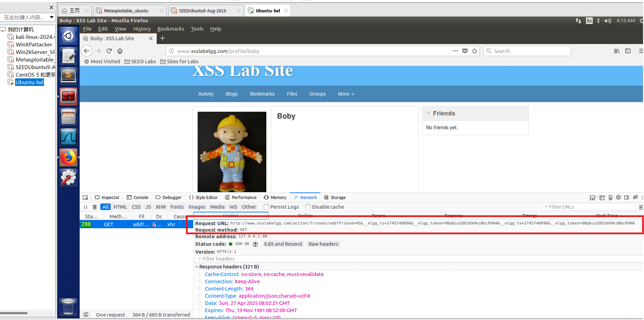
Task: Toggle responsive design mode icon
Action: (x=610, y=198)
